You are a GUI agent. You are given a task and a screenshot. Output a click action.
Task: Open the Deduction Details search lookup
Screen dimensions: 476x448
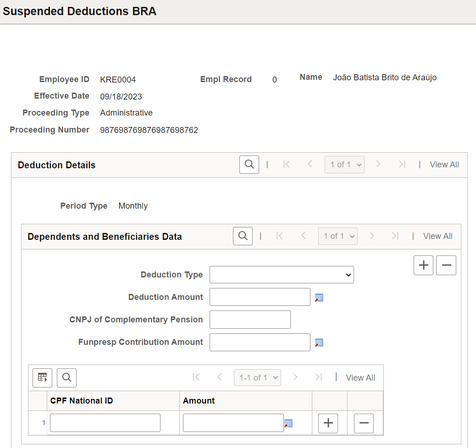[249, 164]
